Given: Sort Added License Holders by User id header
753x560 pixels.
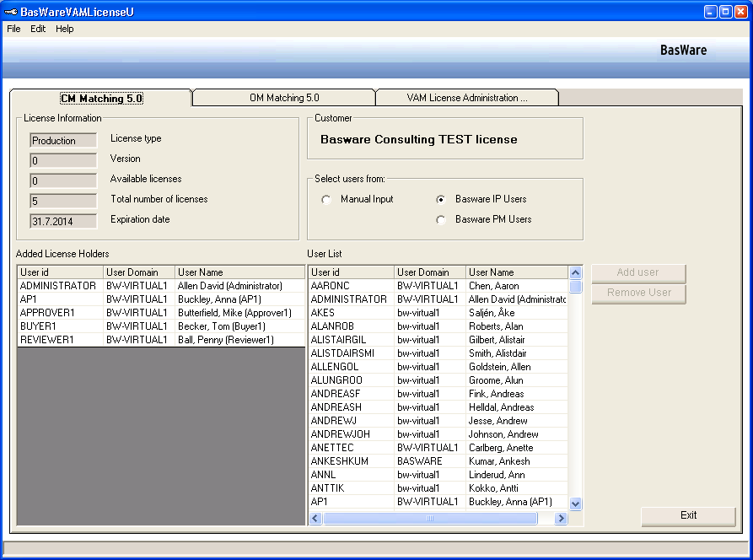Looking at the screenshot, I should (61, 272).
